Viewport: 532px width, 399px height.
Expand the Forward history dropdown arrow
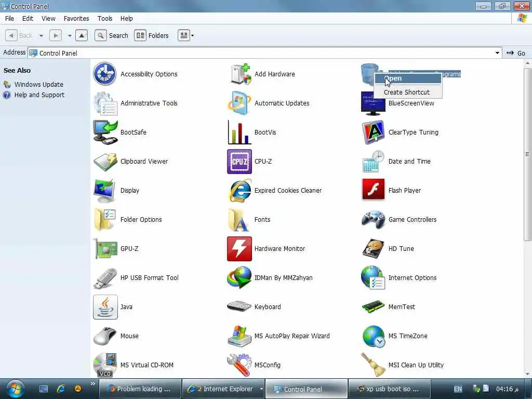pyautogui.click(x=69, y=36)
